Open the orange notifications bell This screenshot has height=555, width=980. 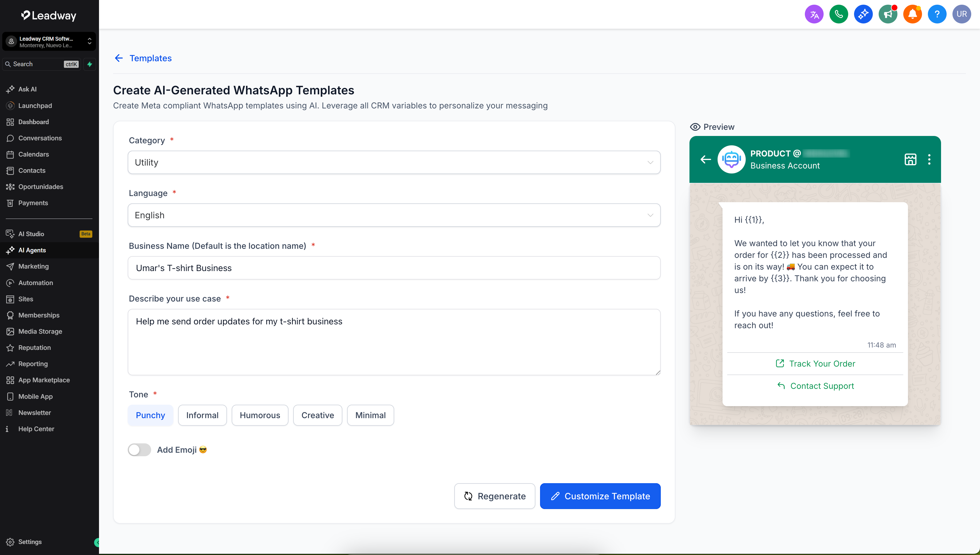tap(912, 14)
